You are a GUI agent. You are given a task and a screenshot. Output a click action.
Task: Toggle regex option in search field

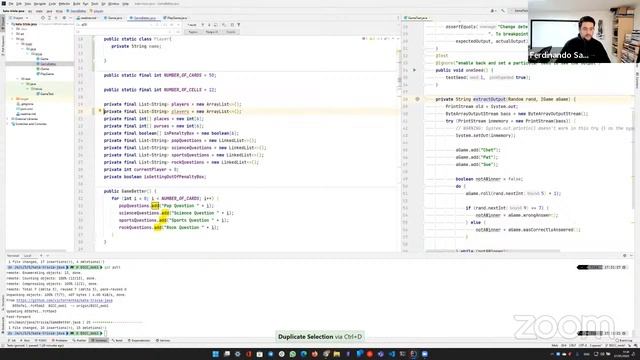click(178, 25)
